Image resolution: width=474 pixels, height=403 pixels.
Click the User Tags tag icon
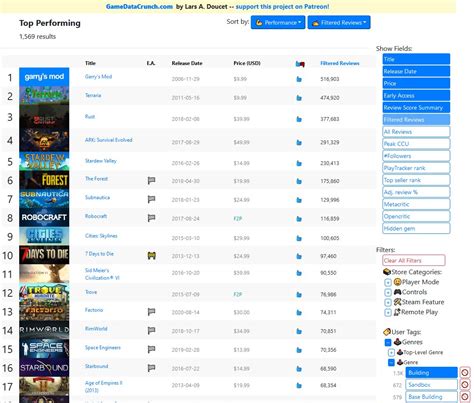(x=387, y=332)
